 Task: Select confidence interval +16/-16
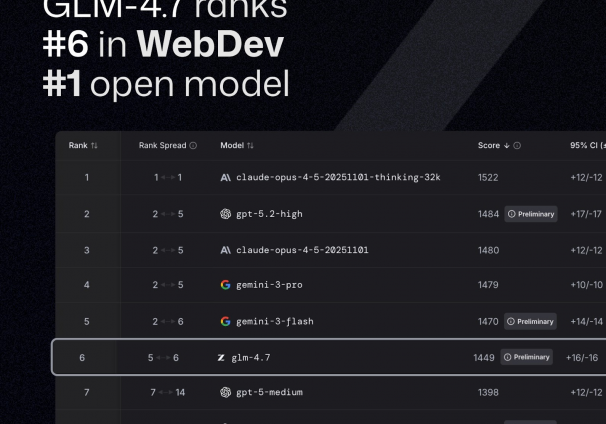(582, 358)
